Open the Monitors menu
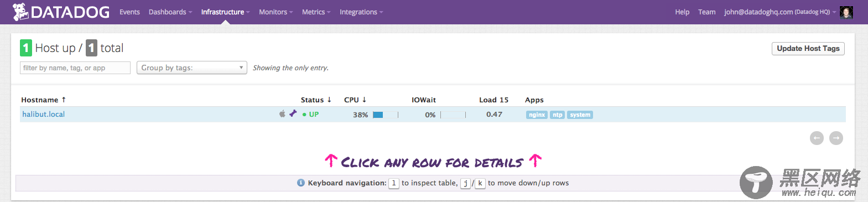Screen dimensions: 868x202 pyautogui.click(x=276, y=12)
